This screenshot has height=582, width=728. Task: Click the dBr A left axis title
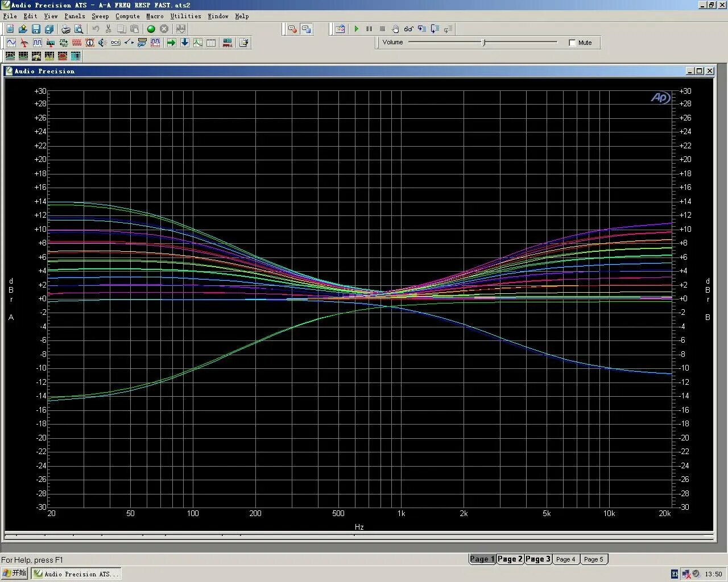[x=11, y=299]
